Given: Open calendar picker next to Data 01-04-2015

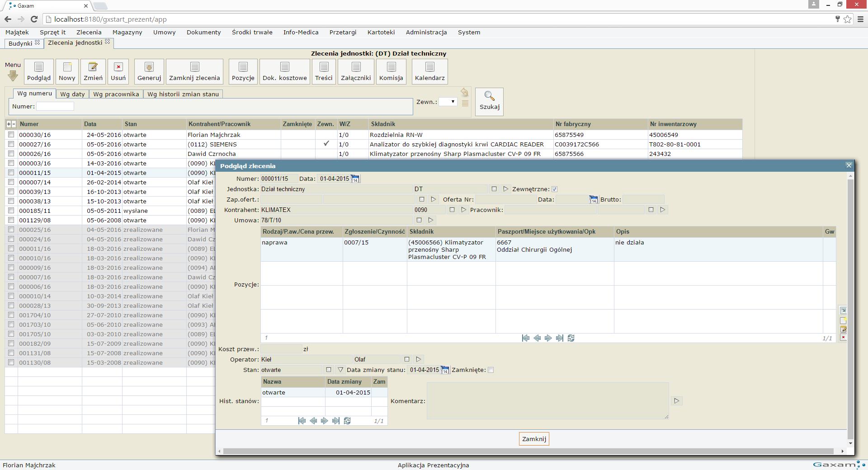Looking at the screenshot, I should (355, 179).
